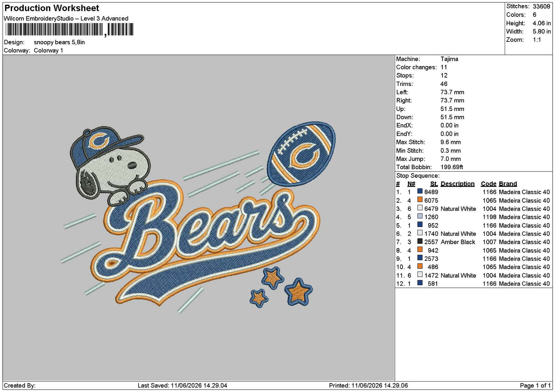Click the Stitches value 33608
This screenshot has width=555, height=392.
click(542, 7)
